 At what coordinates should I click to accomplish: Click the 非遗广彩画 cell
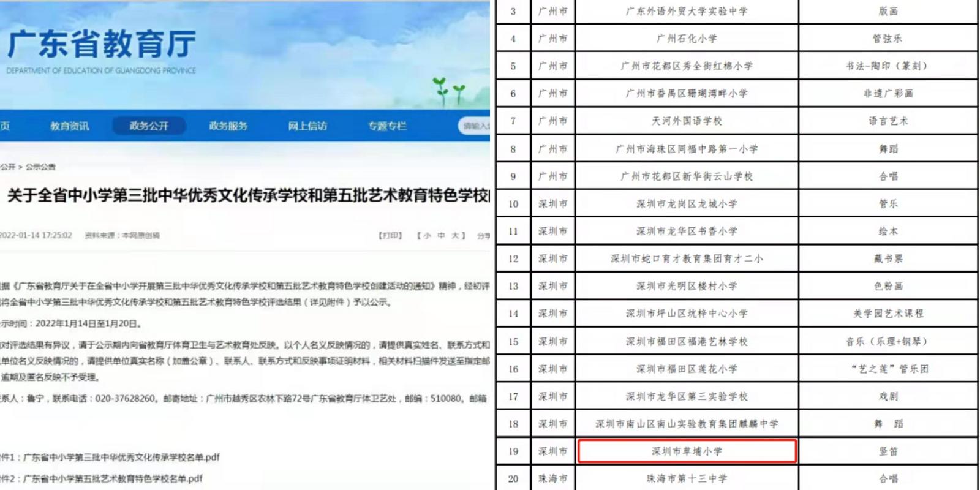(x=888, y=94)
